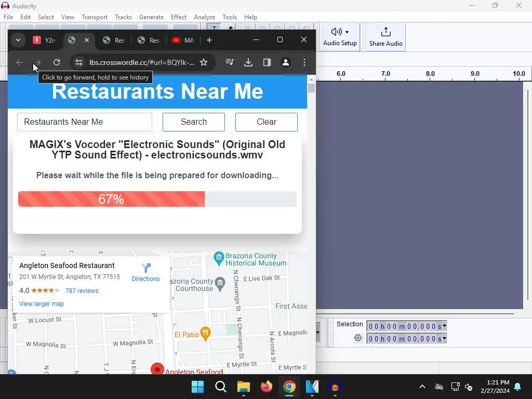Open Audacity Help menu

pos(250,17)
